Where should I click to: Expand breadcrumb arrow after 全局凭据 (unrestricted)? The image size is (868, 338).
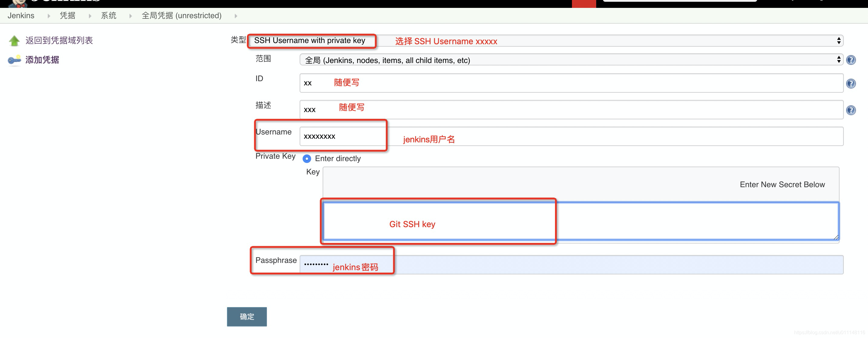point(236,16)
